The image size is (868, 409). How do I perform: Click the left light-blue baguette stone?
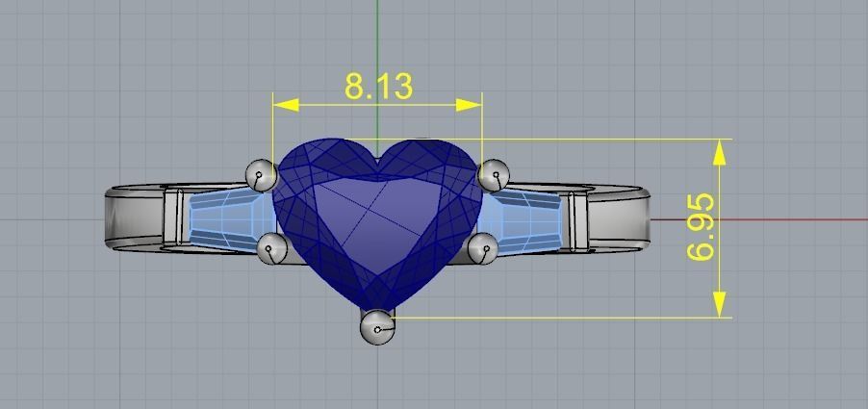tap(231, 220)
